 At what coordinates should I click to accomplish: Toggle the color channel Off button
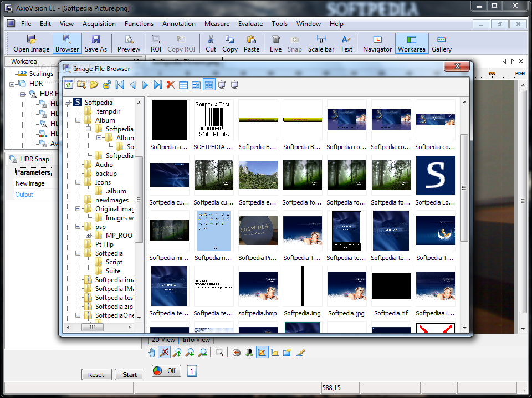click(166, 371)
